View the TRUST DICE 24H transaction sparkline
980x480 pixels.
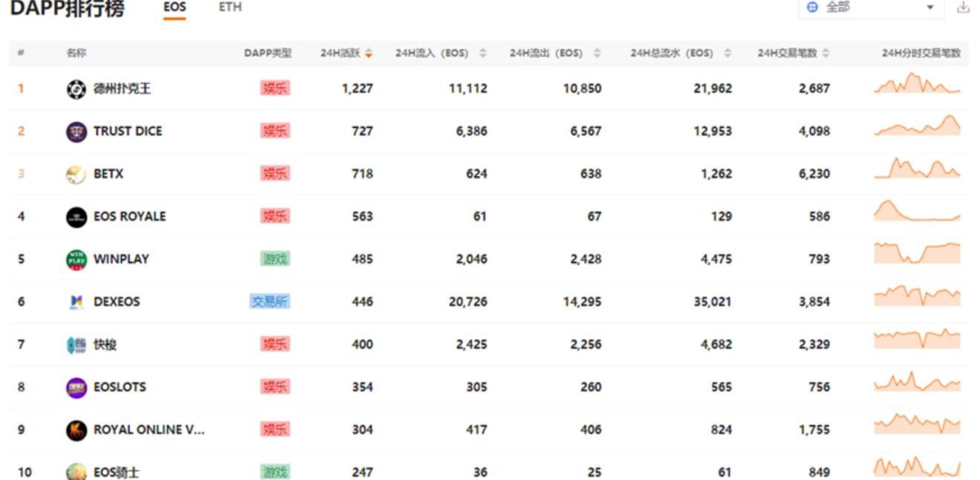pyautogui.click(x=918, y=126)
